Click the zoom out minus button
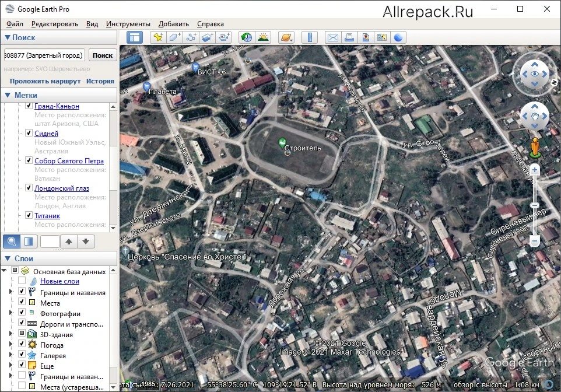Viewport: 561px width, 392px height. [x=535, y=240]
